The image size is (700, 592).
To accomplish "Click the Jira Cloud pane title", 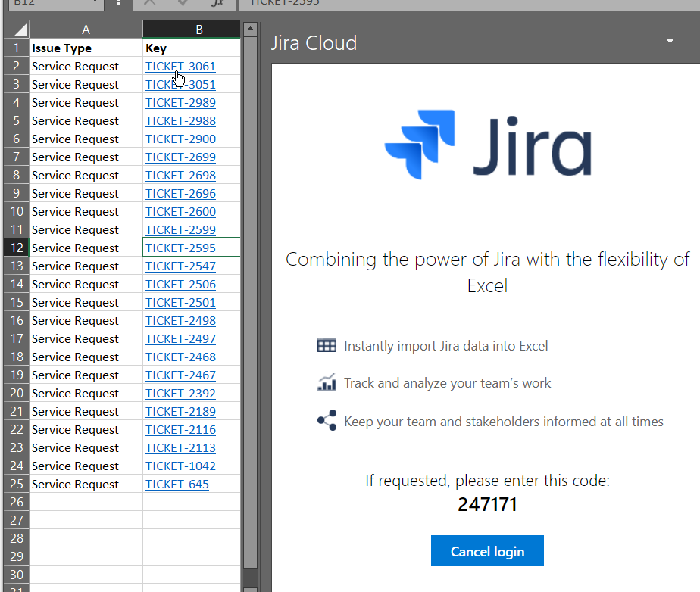I will (x=314, y=43).
